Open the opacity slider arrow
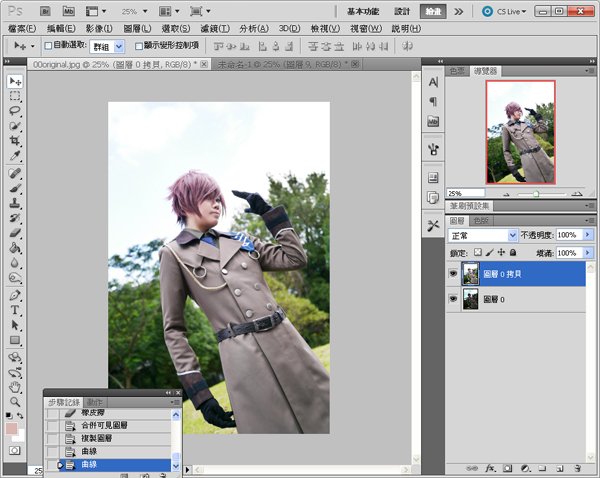The height and width of the screenshot is (478, 600). [588, 235]
